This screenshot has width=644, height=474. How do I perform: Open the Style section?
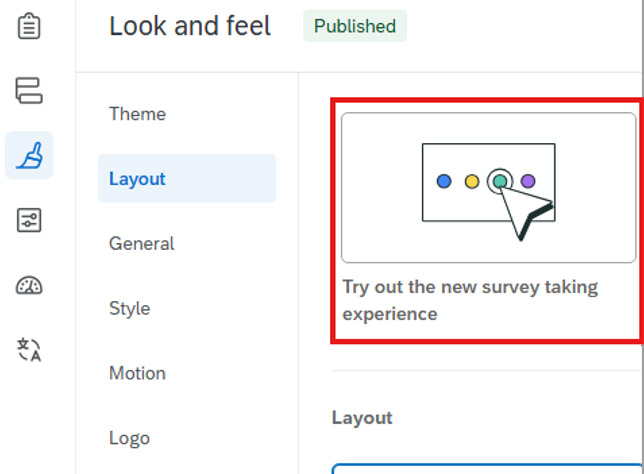(129, 308)
